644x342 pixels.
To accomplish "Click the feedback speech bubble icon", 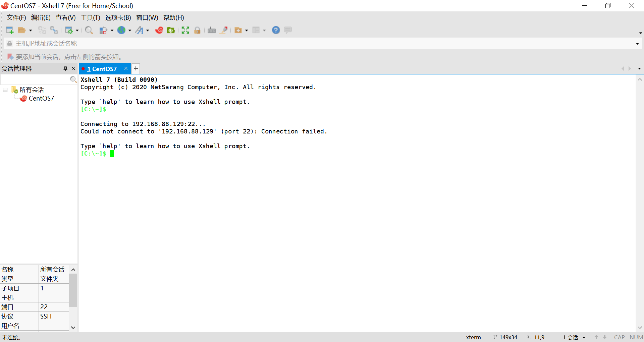I will 288,30.
